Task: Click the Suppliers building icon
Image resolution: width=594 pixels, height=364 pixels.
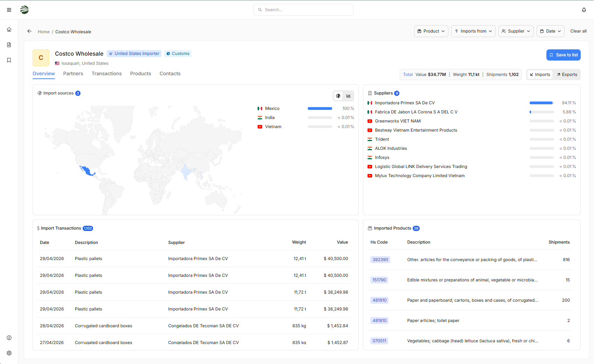Action: pos(370,93)
